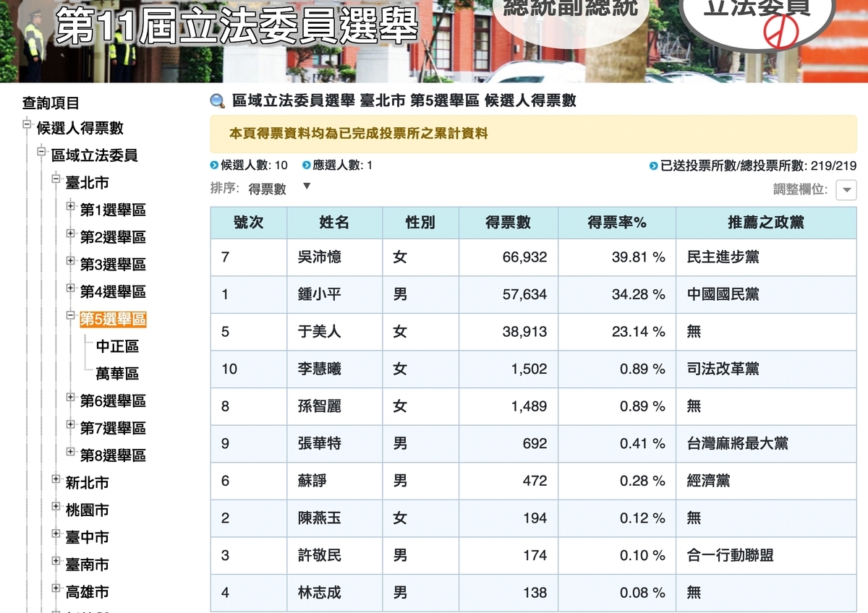Viewport: 868px width, 613px height.
Task: Click the vote share 23.14 %
Action: tap(639, 332)
